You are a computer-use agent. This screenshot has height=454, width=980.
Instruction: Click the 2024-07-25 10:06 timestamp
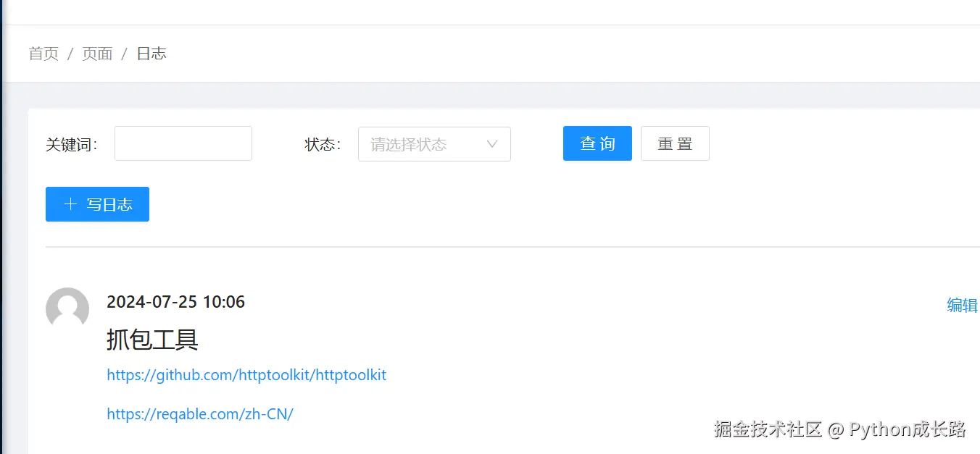point(175,302)
